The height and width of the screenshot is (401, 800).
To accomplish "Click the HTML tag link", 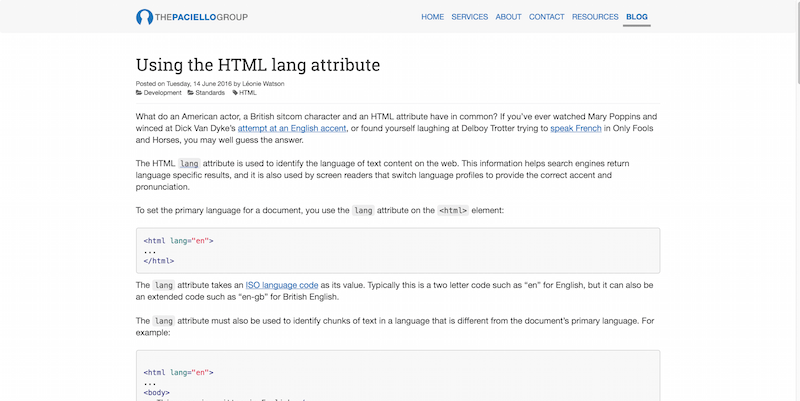I will point(248,93).
